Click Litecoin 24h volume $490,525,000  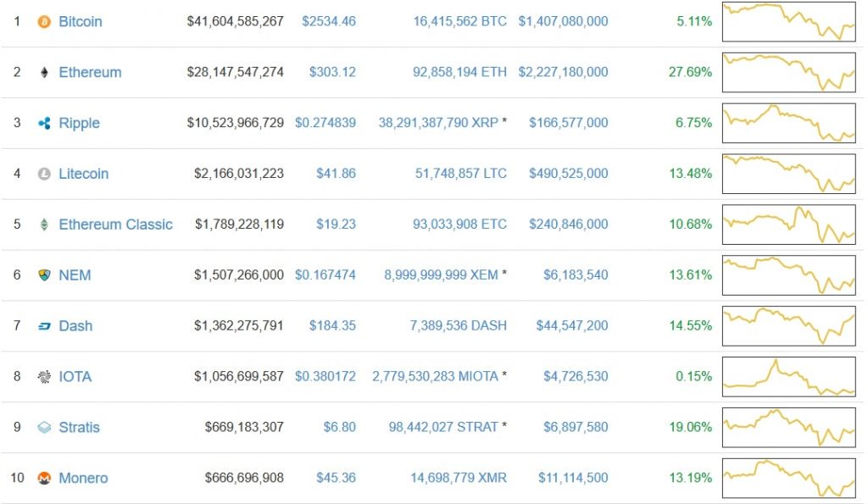pyautogui.click(x=568, y=174)
